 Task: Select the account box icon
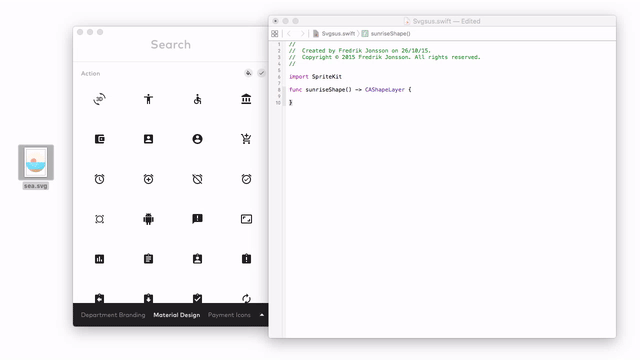tap(149, 139)
